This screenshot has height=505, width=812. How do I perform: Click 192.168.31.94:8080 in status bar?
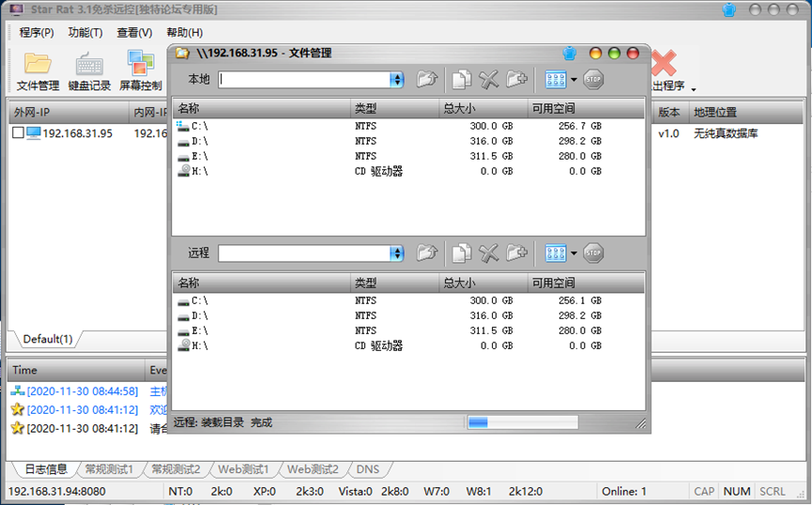[57, 491]
